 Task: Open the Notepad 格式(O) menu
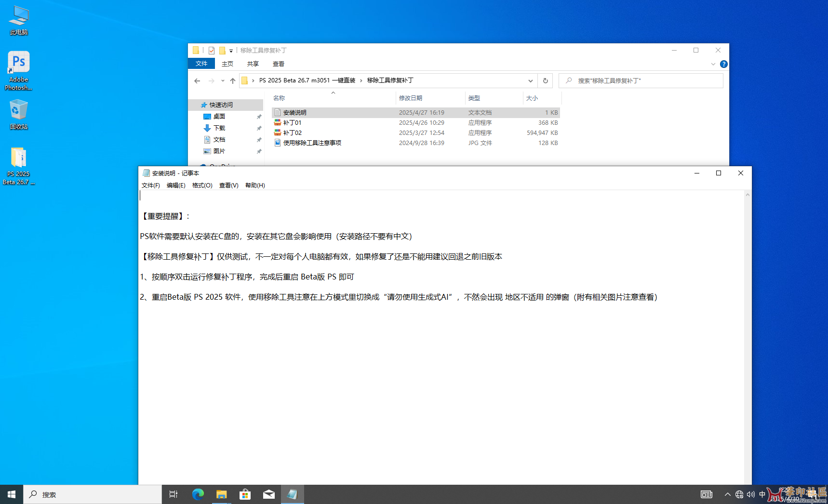(202, 186)
